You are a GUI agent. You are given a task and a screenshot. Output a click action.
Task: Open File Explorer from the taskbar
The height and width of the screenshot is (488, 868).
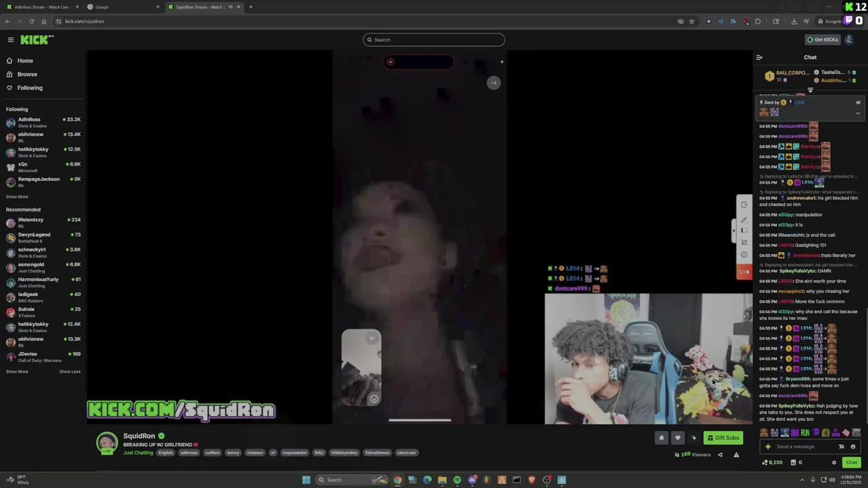click(442, 480)
